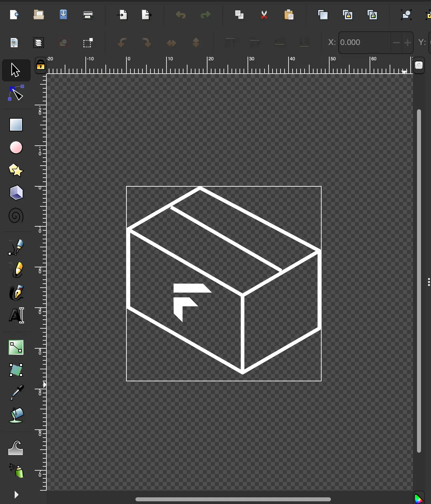Image resolution: width=431 pixels, height=504 pixels.
Task: Increase X value with plus button
Action: click(407, 43)
